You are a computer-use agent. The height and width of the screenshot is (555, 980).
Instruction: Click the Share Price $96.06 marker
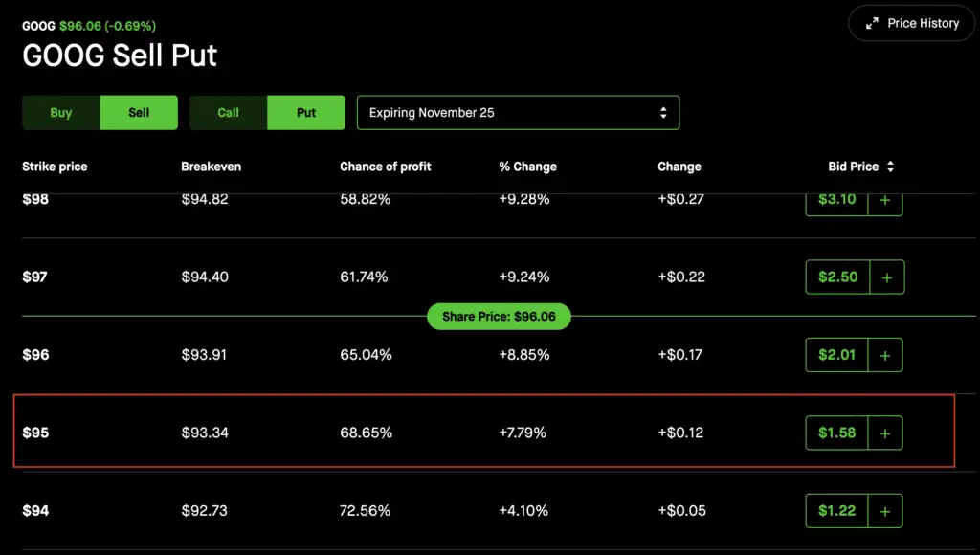pyautogui.click(x=499, y=317)
